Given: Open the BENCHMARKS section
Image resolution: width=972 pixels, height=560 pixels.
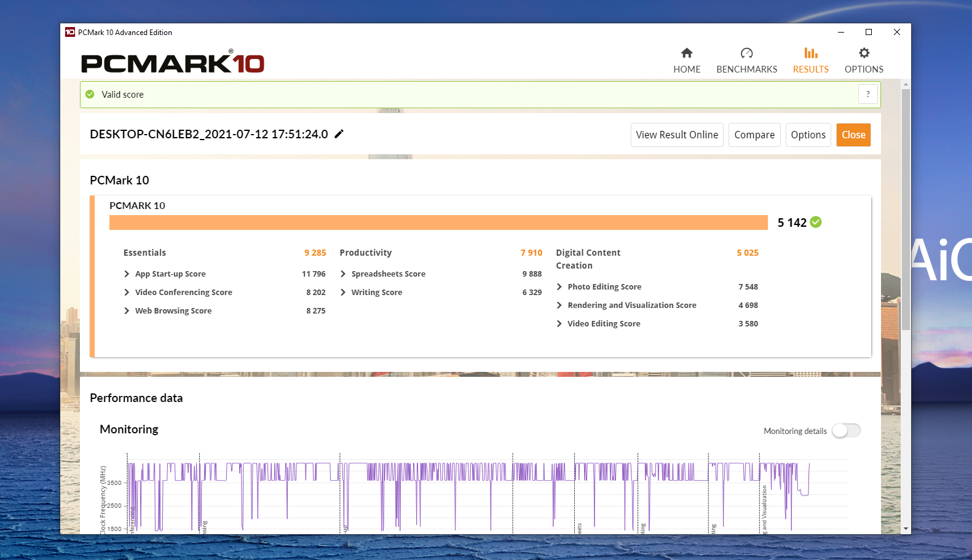Looking at the screenshot, I should 746,60.
